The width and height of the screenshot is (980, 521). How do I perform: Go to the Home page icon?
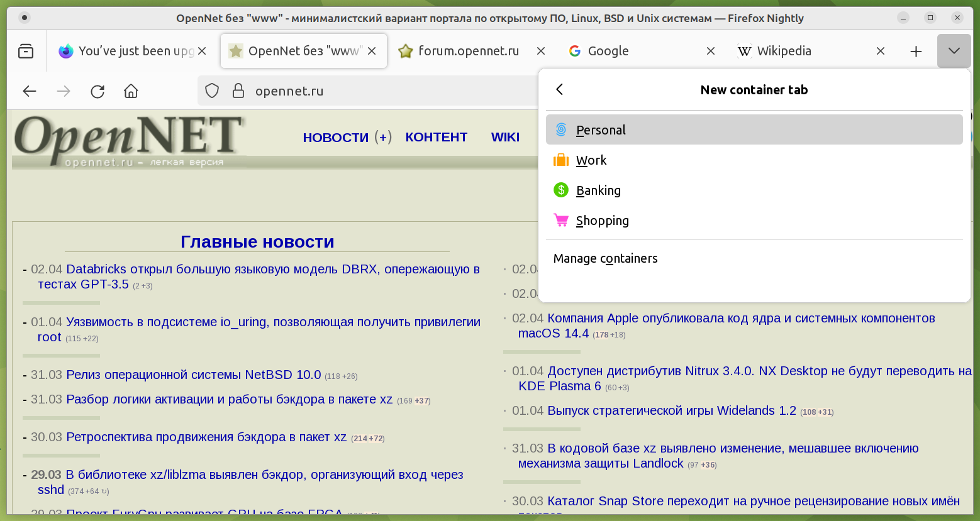point(131,91)
